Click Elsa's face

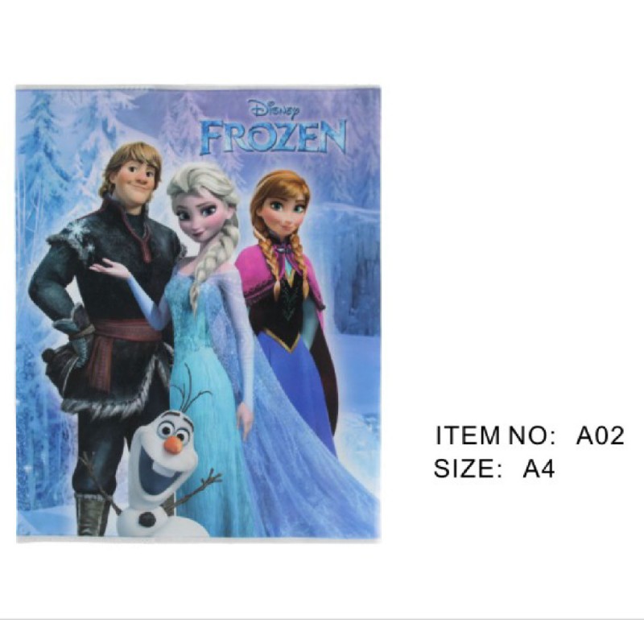click(x=196, y=217)
